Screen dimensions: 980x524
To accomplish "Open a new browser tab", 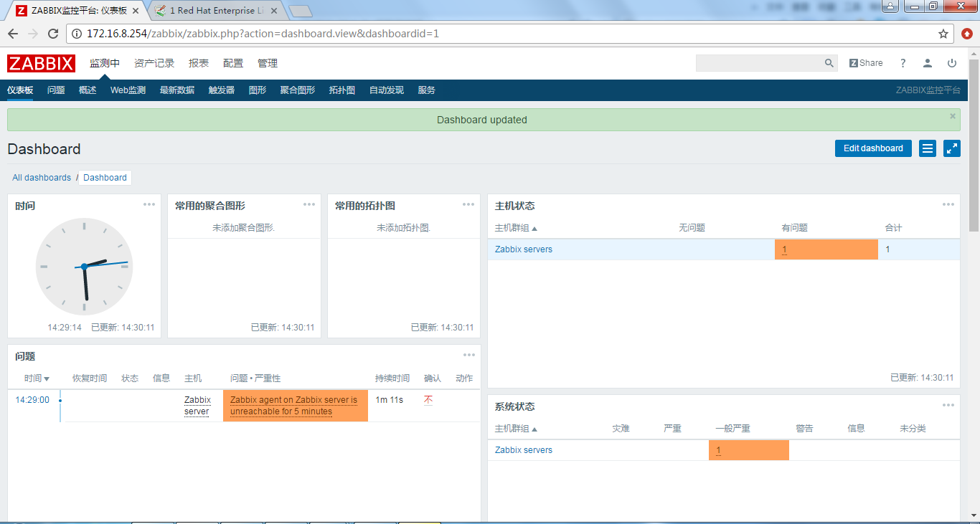I will 301,11.
